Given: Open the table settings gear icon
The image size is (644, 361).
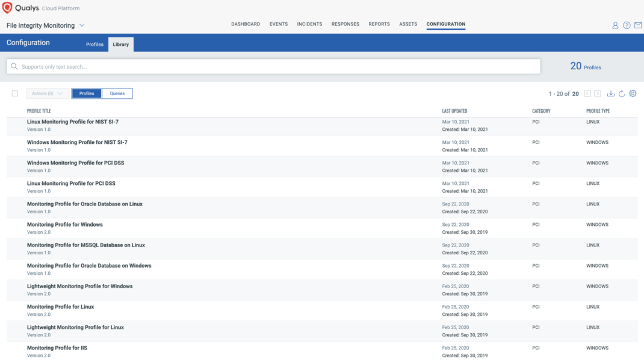Looking at the screenshot, I should [x=633, y=93].
